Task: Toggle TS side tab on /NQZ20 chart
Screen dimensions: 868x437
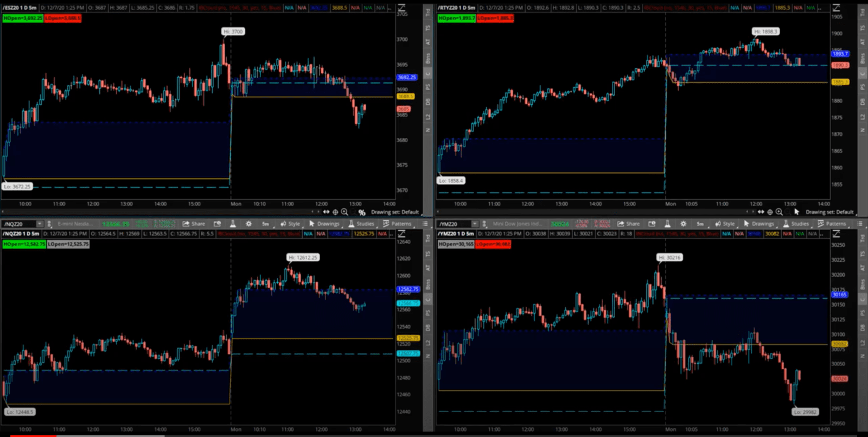Action: (428, 253)
